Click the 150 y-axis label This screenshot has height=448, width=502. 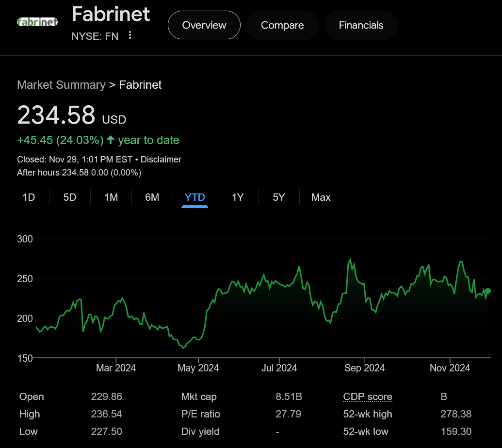(25, 358)
